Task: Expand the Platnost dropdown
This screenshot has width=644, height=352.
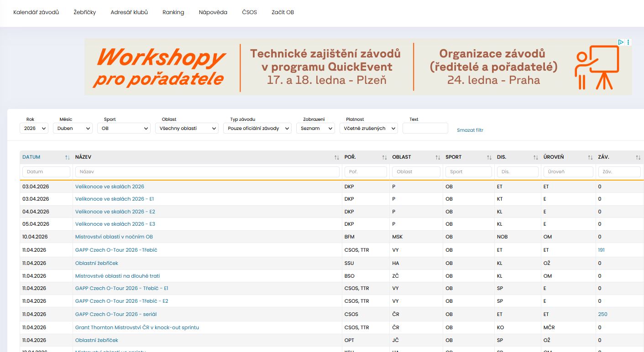Action: click(x=368, y=129)
